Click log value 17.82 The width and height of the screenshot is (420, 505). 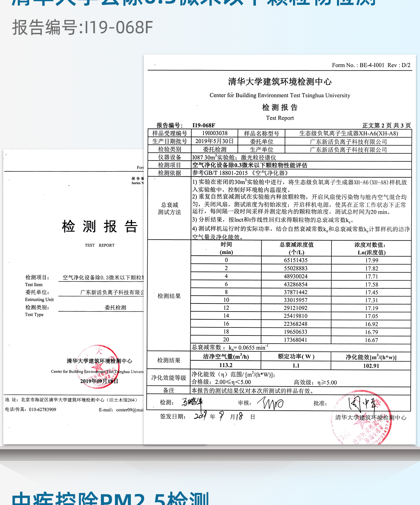click(x=372, y=269)
